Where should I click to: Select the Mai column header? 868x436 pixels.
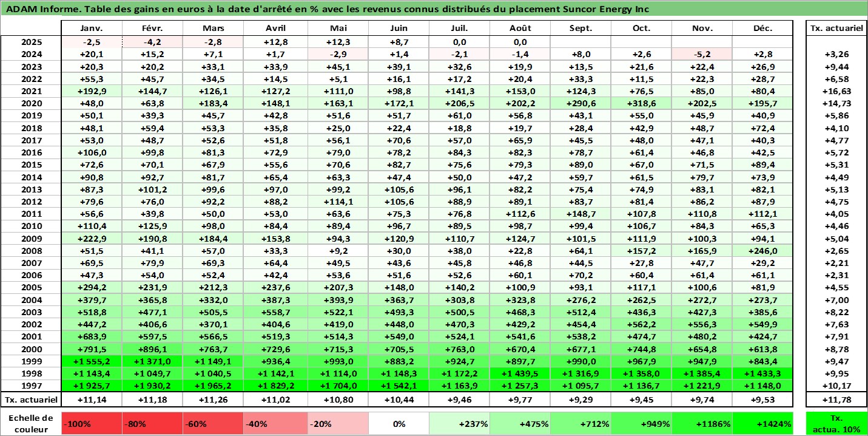pyautogui.click(x=338, y=29)
